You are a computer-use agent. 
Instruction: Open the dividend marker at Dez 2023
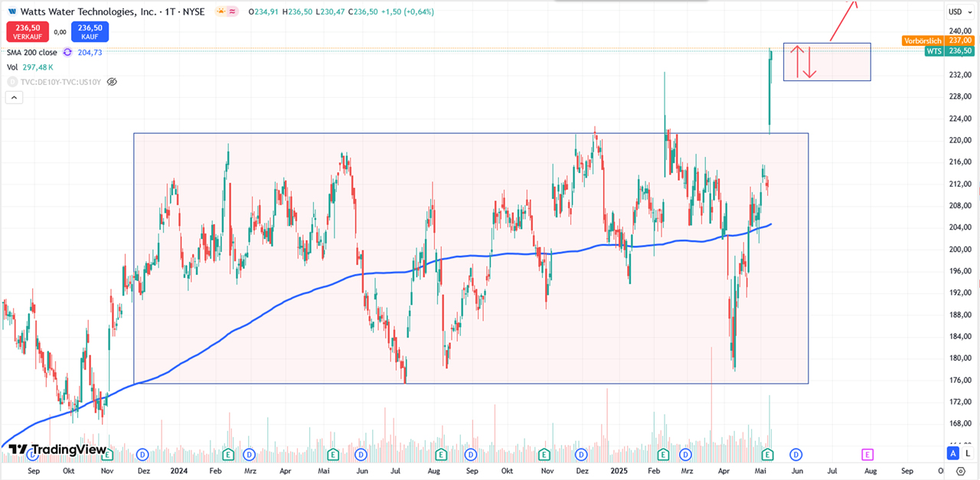(x=142, y=454)
